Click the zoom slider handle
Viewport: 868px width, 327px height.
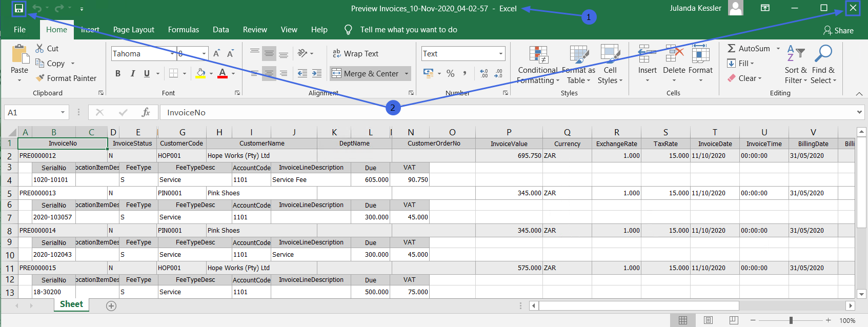pyautogui.click(x=791, y=320)
